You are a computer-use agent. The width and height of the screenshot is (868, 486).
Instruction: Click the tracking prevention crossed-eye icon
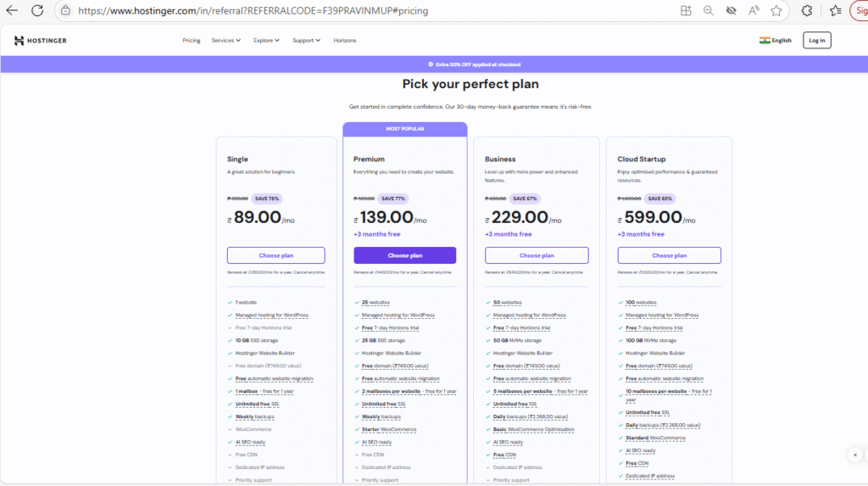[x=731, y=11]
